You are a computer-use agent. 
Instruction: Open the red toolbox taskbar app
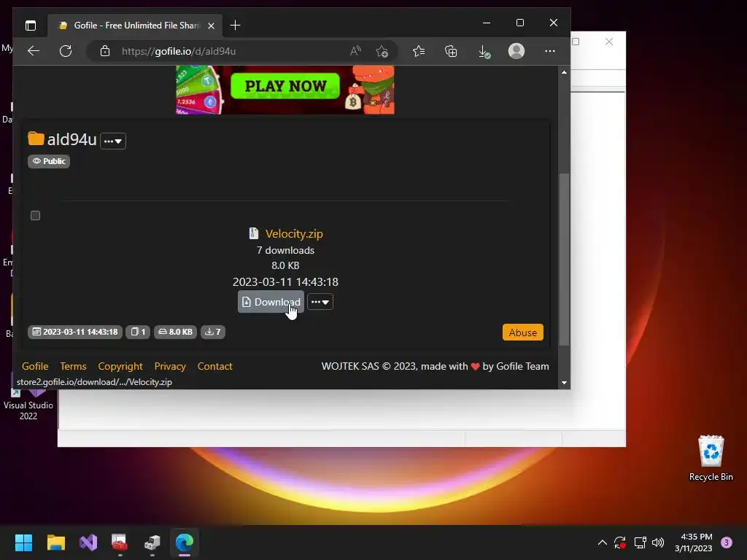pyautogui.click(x=120, y=542)
